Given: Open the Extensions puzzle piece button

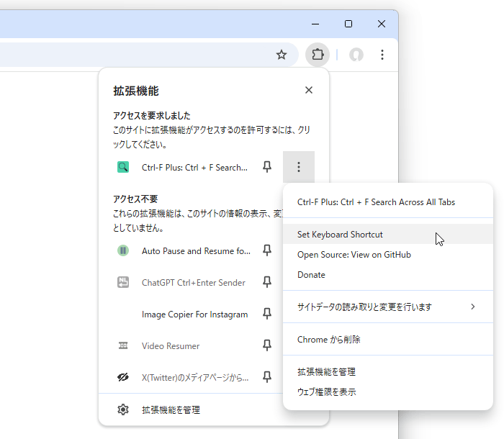Looking at the screenshot, I should [x=318, y=55].
